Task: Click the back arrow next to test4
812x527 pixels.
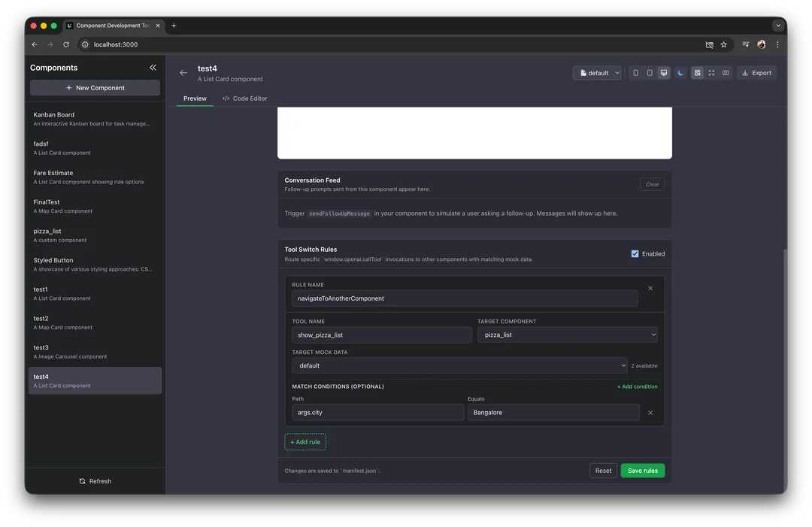Action: point(183,72)
